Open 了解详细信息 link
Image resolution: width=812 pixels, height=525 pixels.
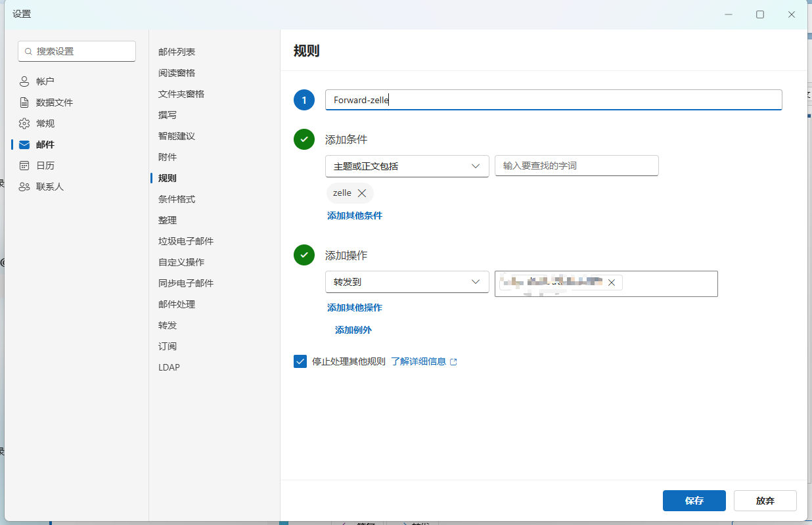point(418,361)
